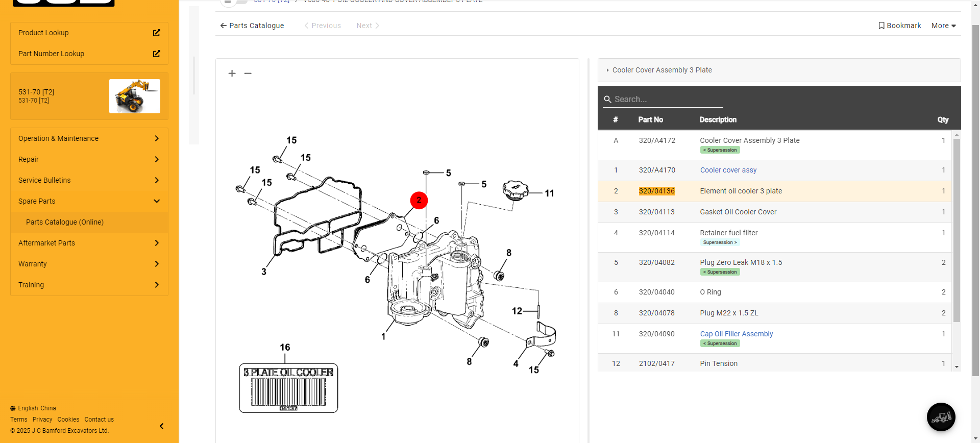The height and width of the screenshot is (443, 980).
Task: Select Parts Catalogue (Online) menu item
Action: [65, 222]
